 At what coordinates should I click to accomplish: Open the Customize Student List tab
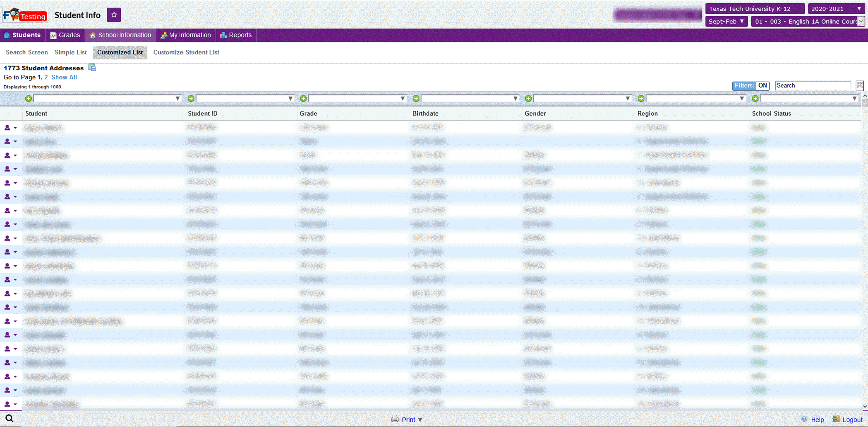pyautogui.click(x=186, y=52)
